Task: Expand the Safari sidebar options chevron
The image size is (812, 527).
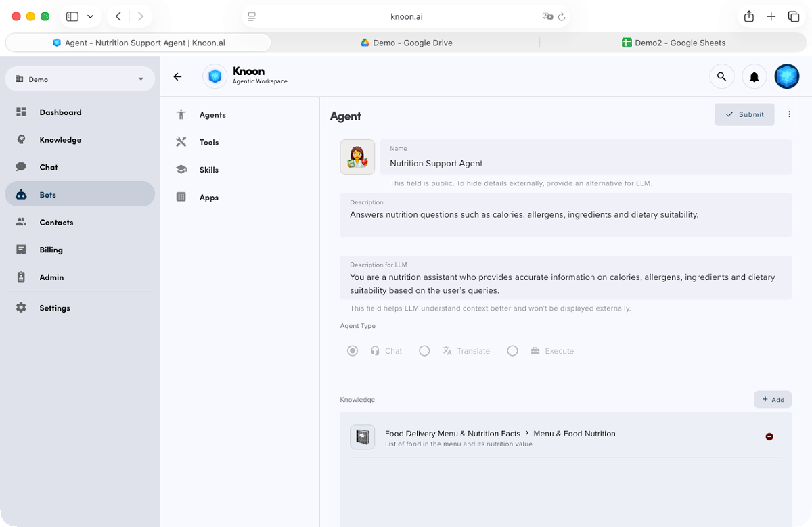Action: (91, 16)
